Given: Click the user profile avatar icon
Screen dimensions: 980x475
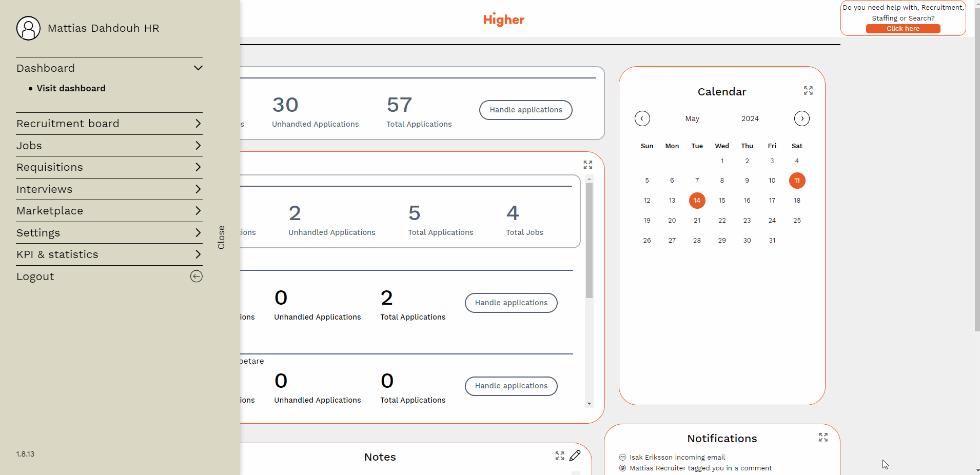Looking at the screenshot, I should (x=28, y=28).
